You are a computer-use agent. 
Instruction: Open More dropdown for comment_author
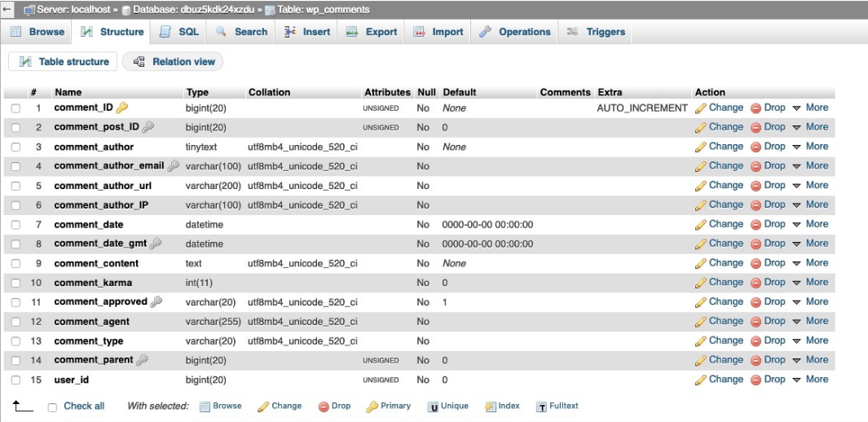pos(810,147)
